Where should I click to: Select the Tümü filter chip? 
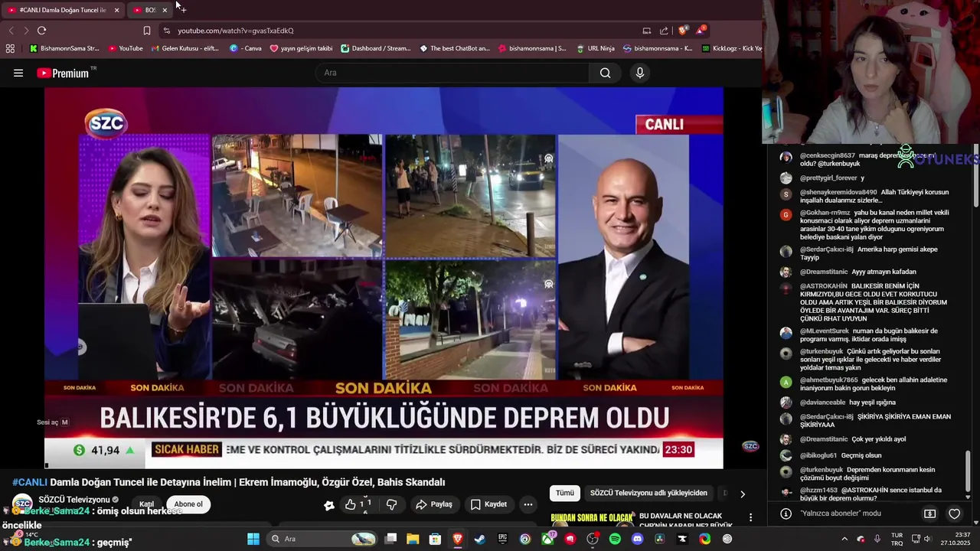click(x=565, y=493)
